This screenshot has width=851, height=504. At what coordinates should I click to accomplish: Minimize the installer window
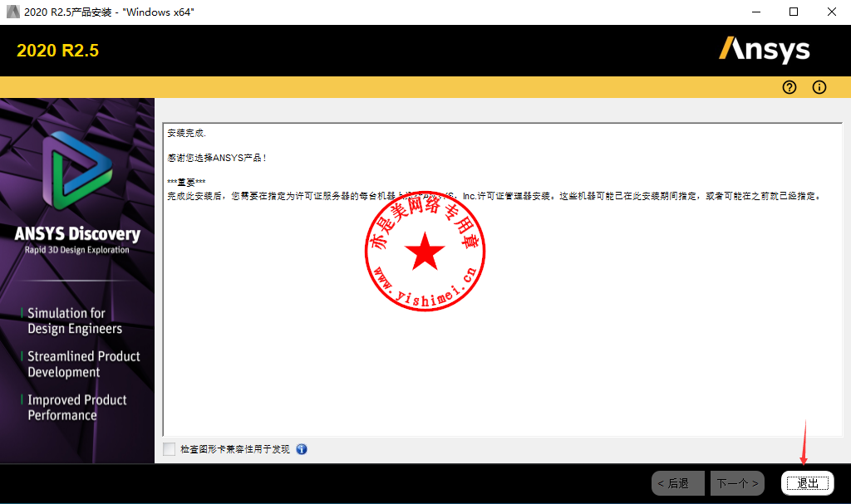click(756, 12)
